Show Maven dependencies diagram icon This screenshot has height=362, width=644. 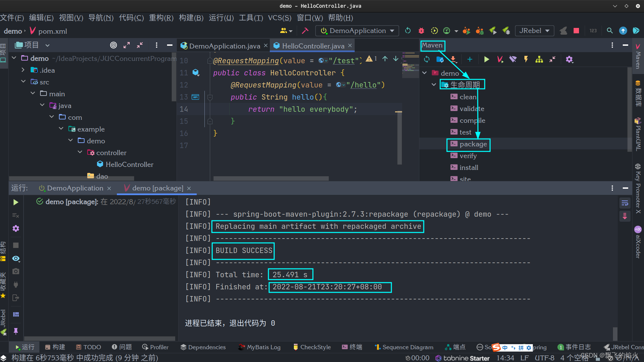pyautogui.click(x=539, y=59)
